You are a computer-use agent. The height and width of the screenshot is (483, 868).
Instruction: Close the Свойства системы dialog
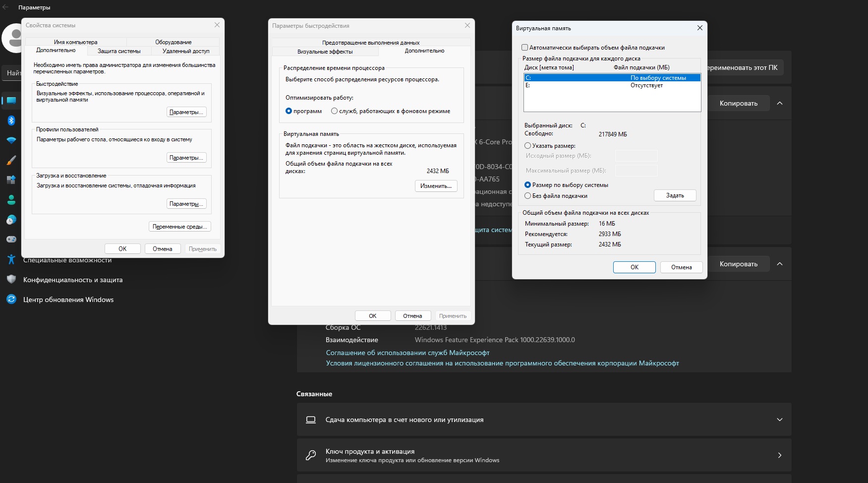(217, 25)
